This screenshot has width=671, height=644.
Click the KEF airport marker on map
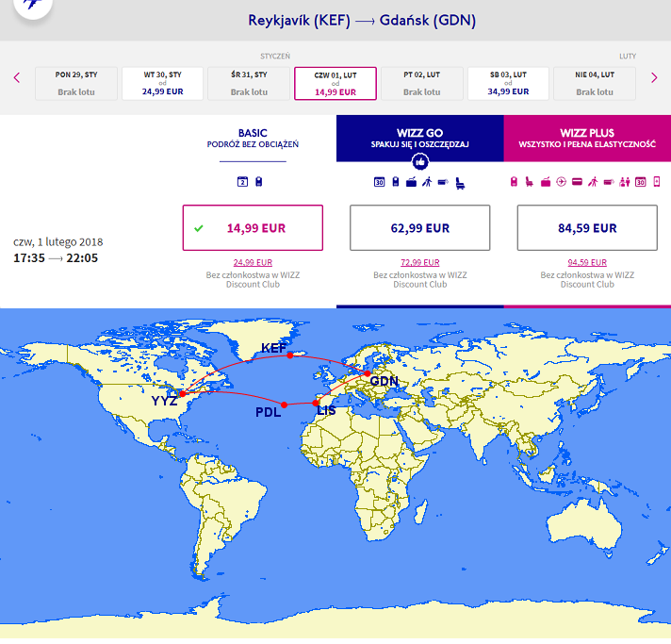pos(290,355)
